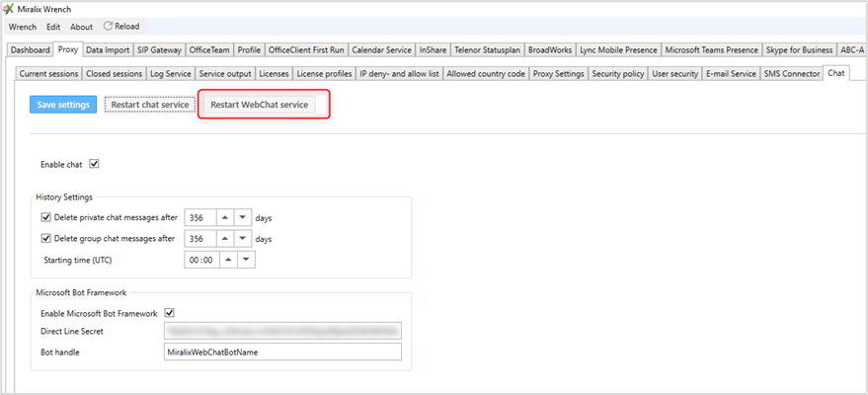Select Lync Mobile Presence tab

coord(618,49)
